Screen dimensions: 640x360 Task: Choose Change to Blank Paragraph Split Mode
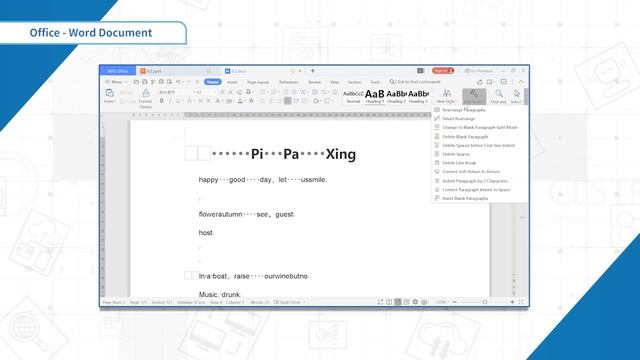tap(480, 127)
